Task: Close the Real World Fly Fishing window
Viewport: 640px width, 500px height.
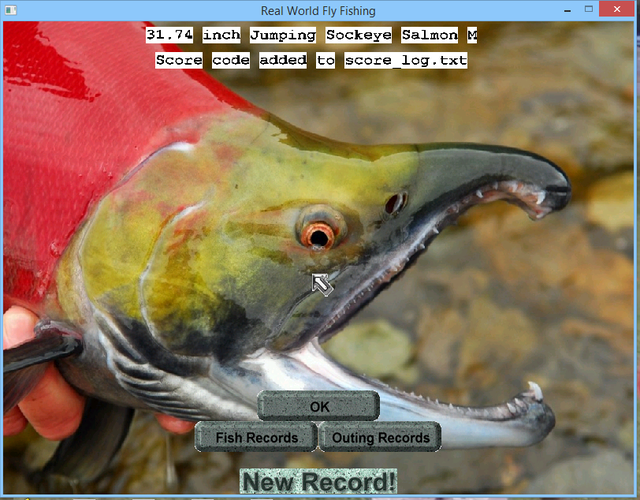Action: coord(617,9)
